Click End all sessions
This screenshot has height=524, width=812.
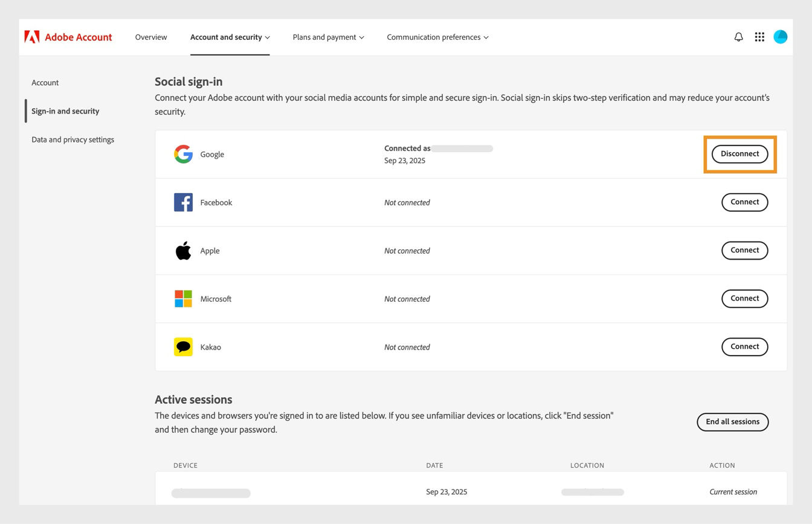point(732,422)
